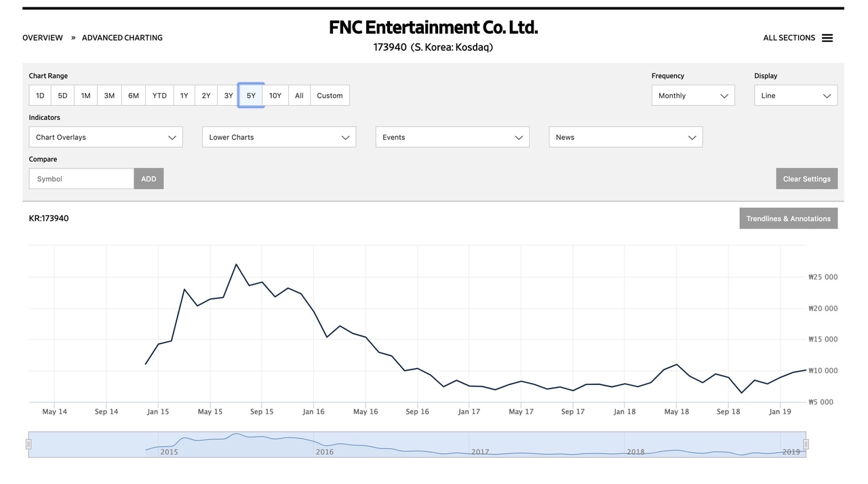Switch chart range to 10Y
The image size is (868, 484).
(x=275, y=96)
